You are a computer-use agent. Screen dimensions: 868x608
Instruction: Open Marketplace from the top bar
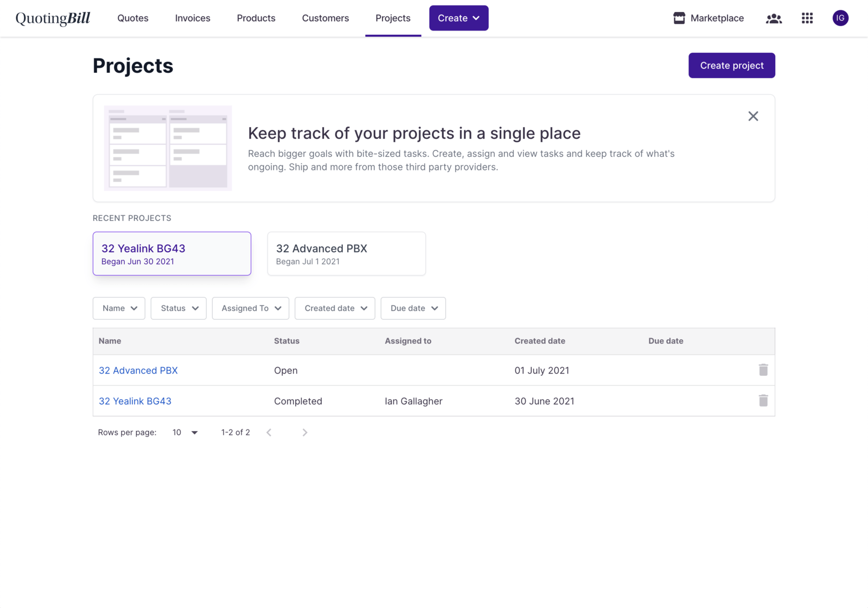[709, 18]
